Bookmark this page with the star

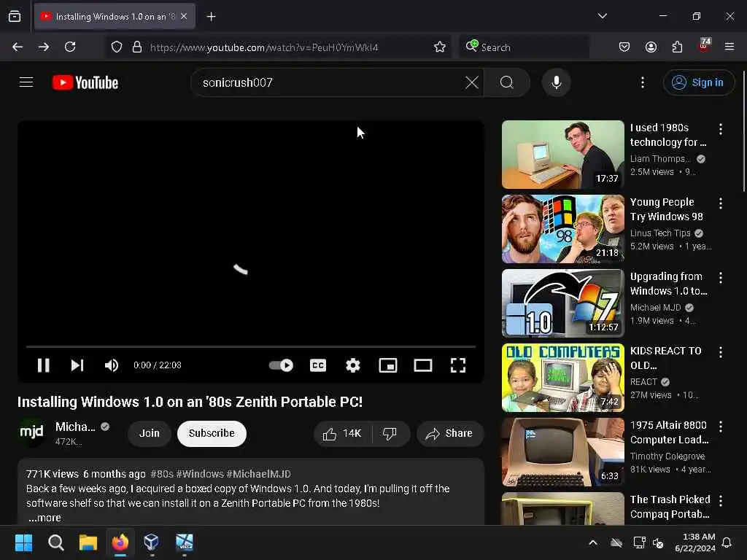point(440,47)
